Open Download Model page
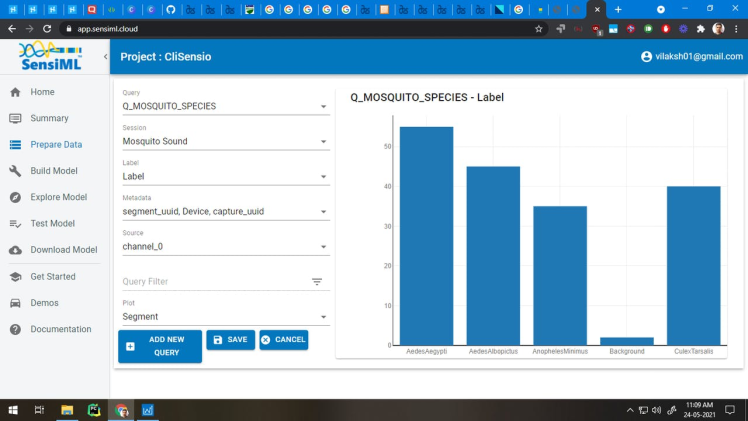The width and height of the screenshot is (748, 421). coord(63,250)
